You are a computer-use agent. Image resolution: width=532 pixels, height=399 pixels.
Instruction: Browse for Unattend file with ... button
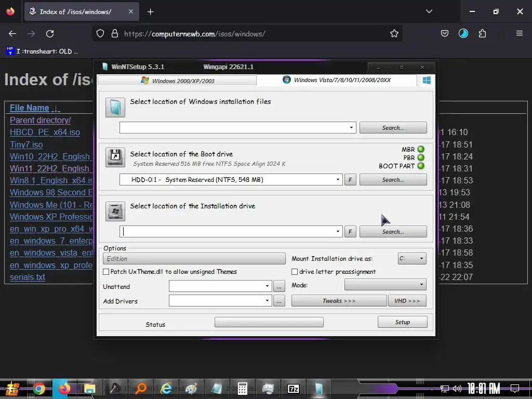(279, 286)
